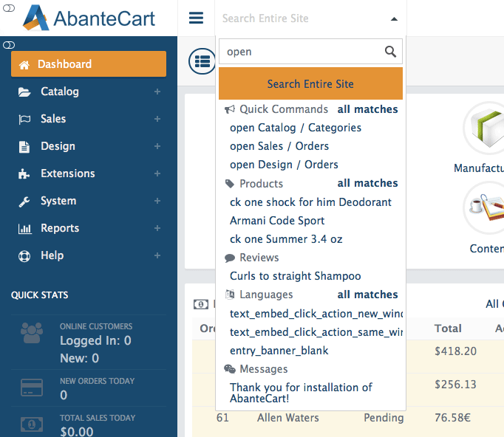Viewport: 504px width, 437px height.
Task: Open the Catalog menu item
Action: (89, 92)
